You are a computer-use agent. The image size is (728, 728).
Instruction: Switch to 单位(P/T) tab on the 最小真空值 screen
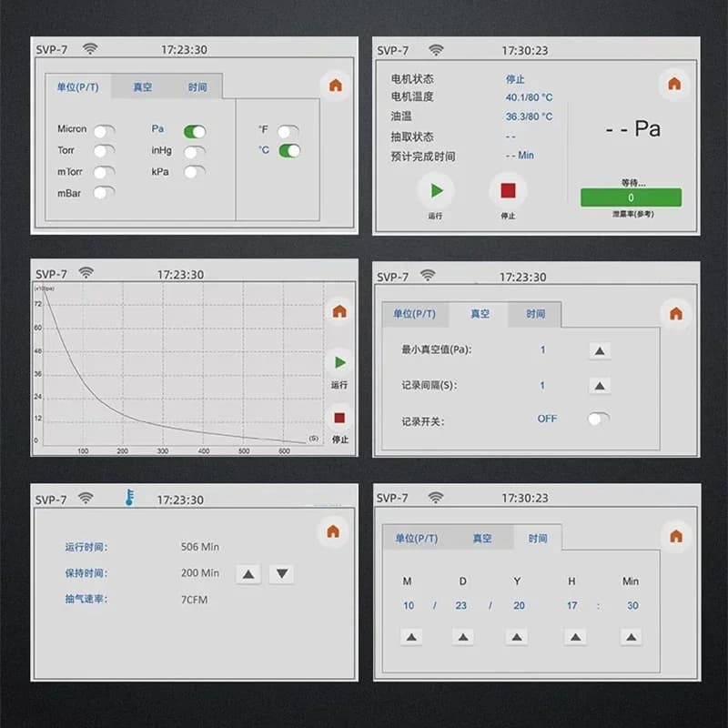(x=415, y=314)
